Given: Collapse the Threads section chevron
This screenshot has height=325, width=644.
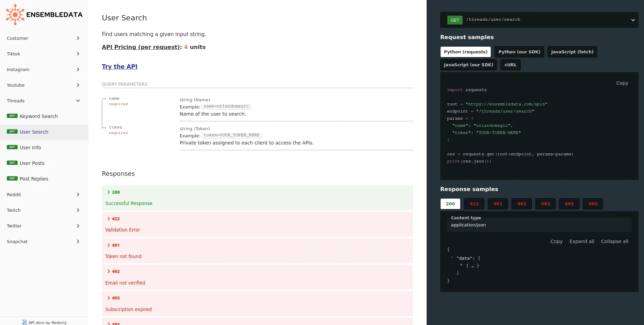Looking at the screenshot, I should pyautogui.click(x=78, y=101).
